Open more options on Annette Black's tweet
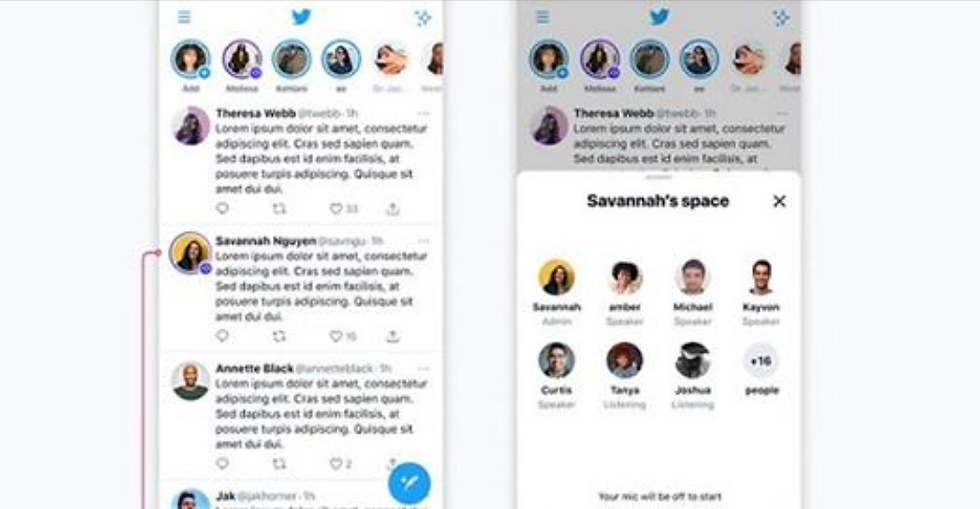The width and height of the screenshot is (980, 509). pyautogui.click(x=423, y=368)
